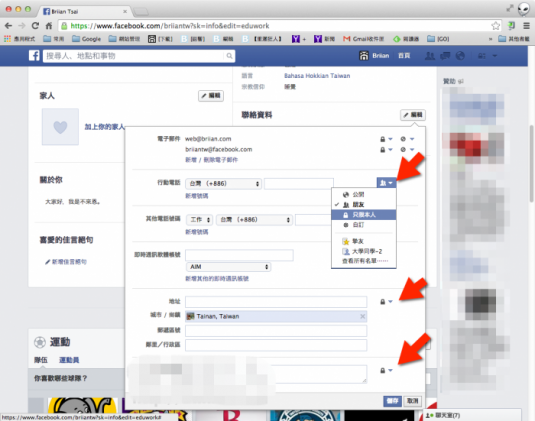The width and height of the screenshot is (535, 421).
Task: Open the other phone country code dropdown
Action: 254,220
